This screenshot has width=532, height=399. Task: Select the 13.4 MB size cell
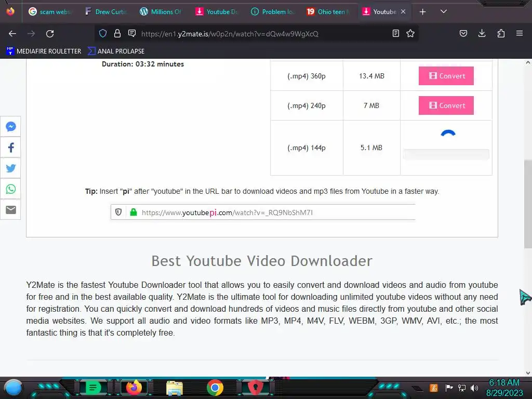371,76
